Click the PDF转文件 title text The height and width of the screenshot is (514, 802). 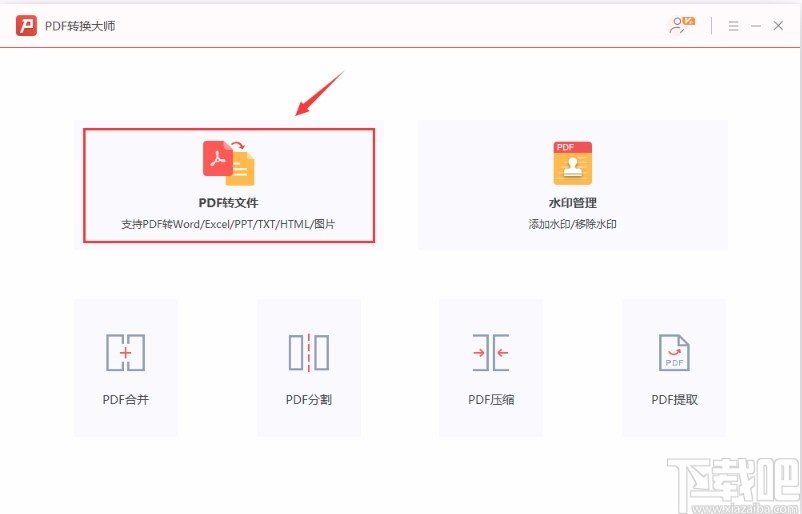point(228,203)
